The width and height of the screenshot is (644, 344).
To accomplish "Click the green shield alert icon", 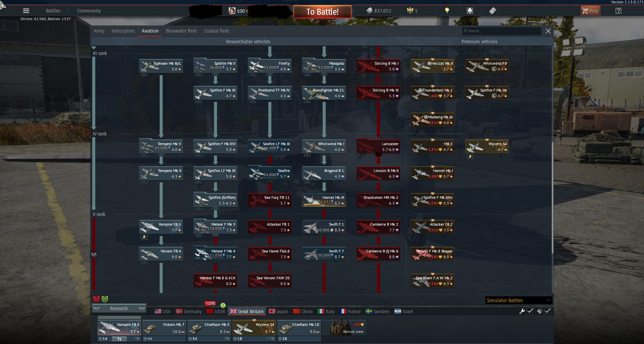I will click(x=105, y=299).
